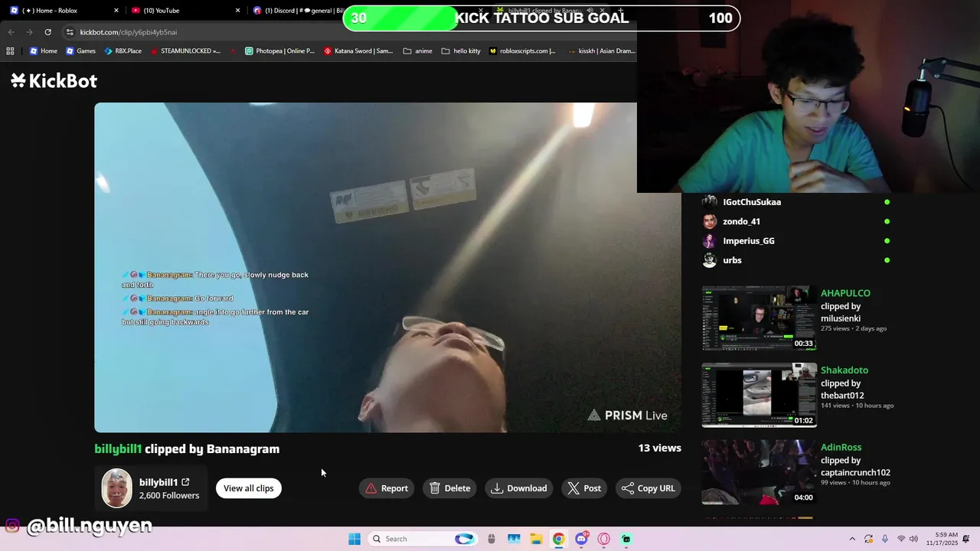The width and height of the screenshot is (980, 551).
Task: Click the 2,600 Followers text
Action: (169, 496)
